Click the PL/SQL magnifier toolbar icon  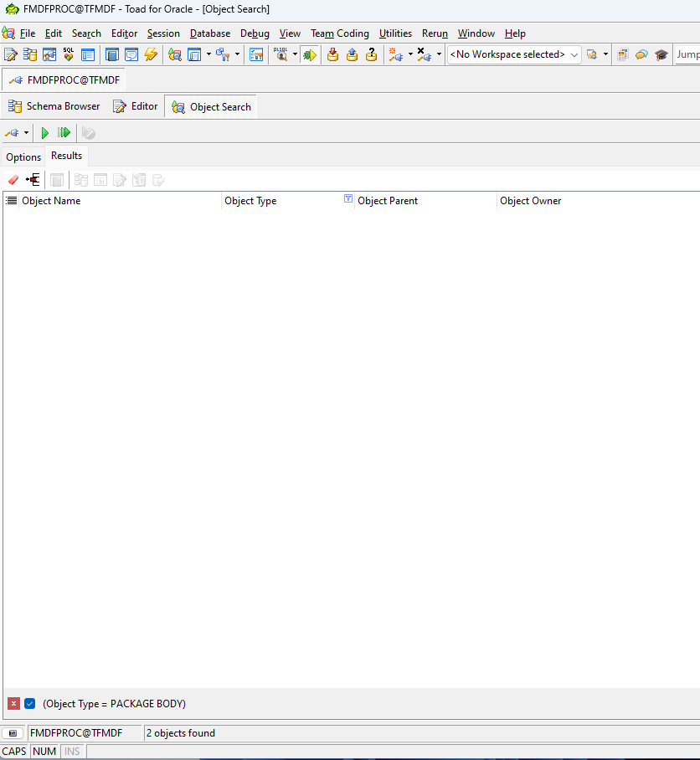(281, 54)
